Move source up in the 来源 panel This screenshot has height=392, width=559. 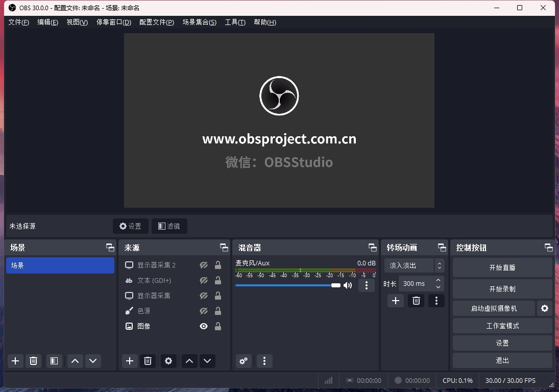[189, 361]
